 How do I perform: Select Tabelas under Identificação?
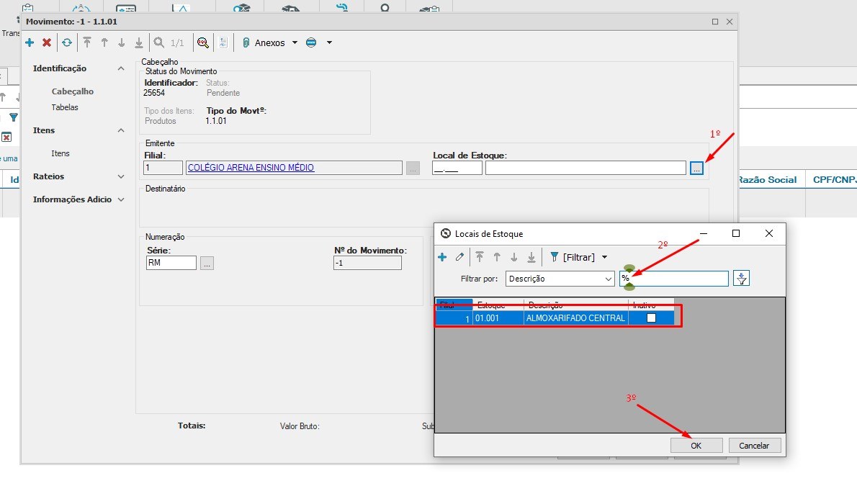click(66, 107)
